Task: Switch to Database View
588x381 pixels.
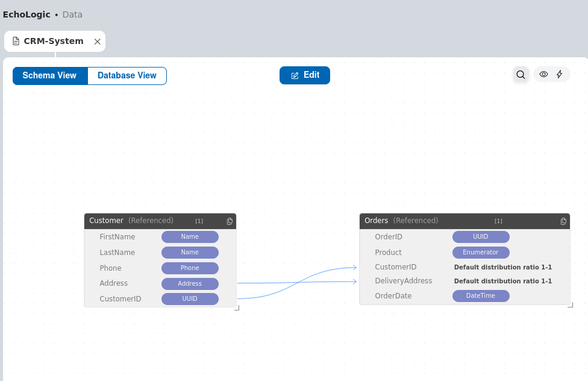Action: (x=127, y=75)
